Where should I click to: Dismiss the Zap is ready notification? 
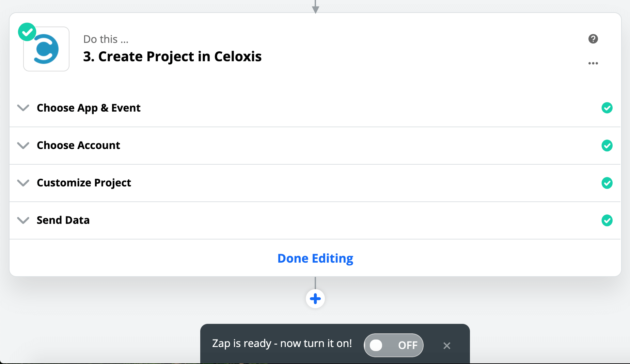click(x=447, y=346)
